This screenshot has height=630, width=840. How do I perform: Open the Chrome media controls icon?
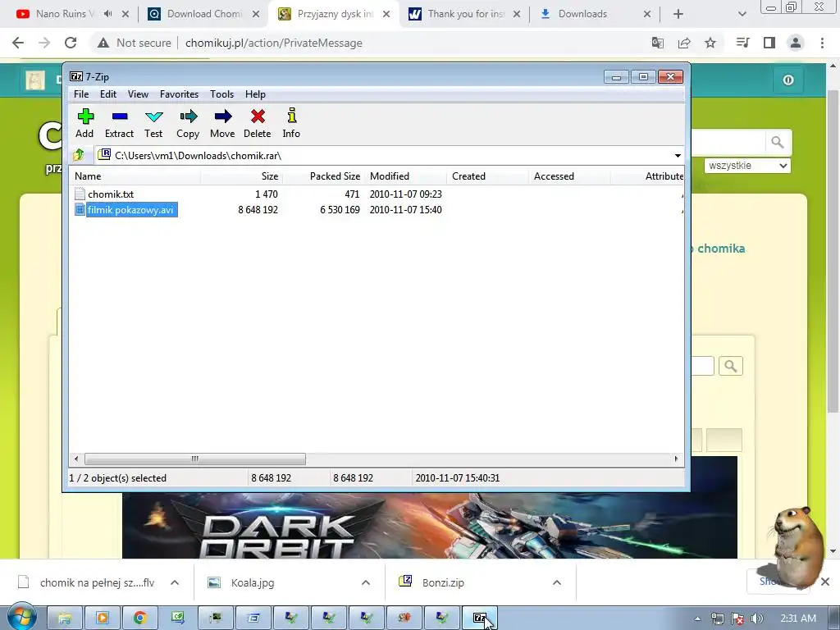[743, 43]
